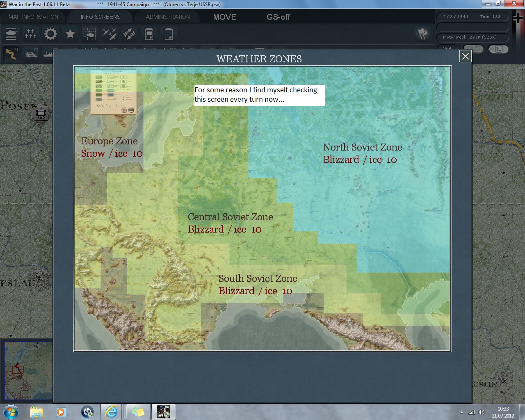Open the production gear icon
This screenshot has width=525, height=420.
tap(50, 34)
